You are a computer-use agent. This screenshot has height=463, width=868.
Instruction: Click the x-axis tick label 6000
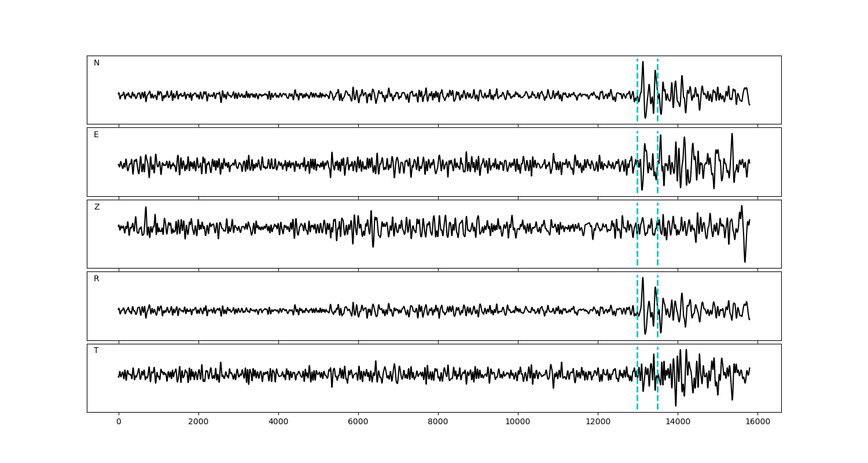pyautogui.click(x=358, y=422)
